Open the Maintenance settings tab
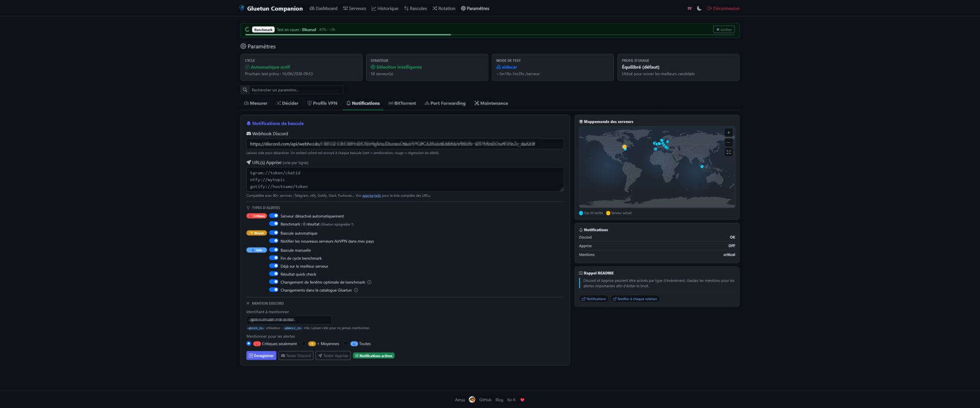Screen dimensions: 980x408 pos(491,103)
